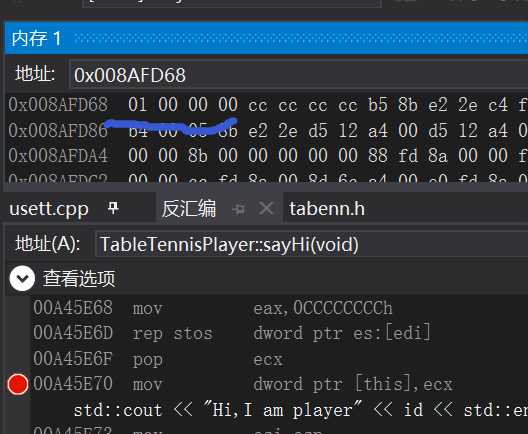Click byte 88 in the 0x008AFDA4 row
Screen dimensions: 528x434
[x=377, y=156]
